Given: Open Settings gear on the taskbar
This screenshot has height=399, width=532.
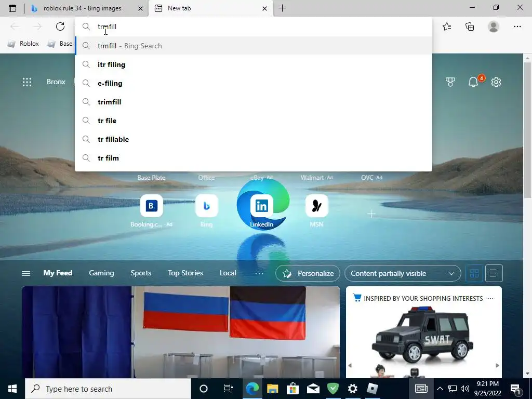Looking at the screenshot, I should click(x=353, y=389).
